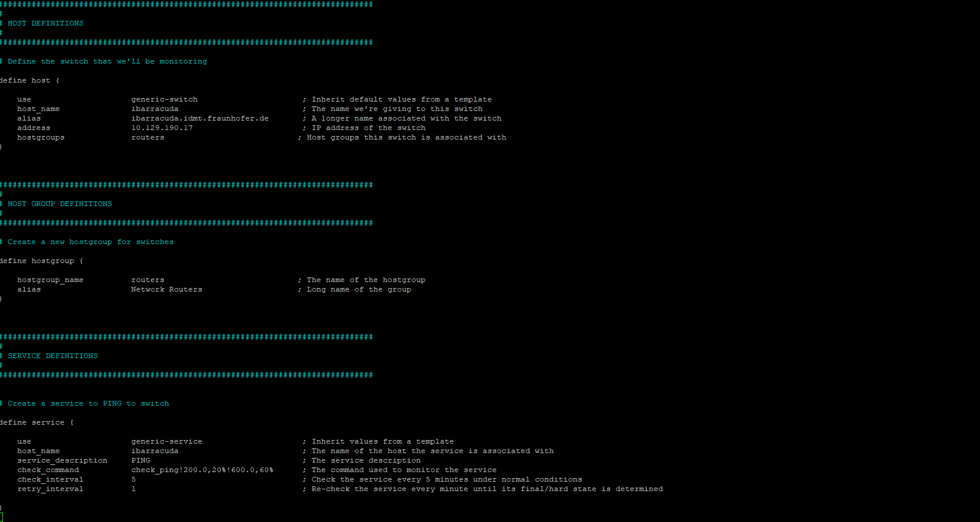This screenshot has height=522, width=980.
Task: Place cursor on 'define service {' line
Action: tap(37, 423)
